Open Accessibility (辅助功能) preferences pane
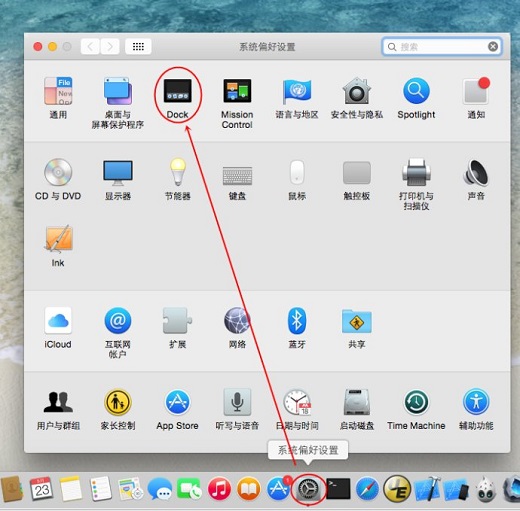 tap(476, 410)
